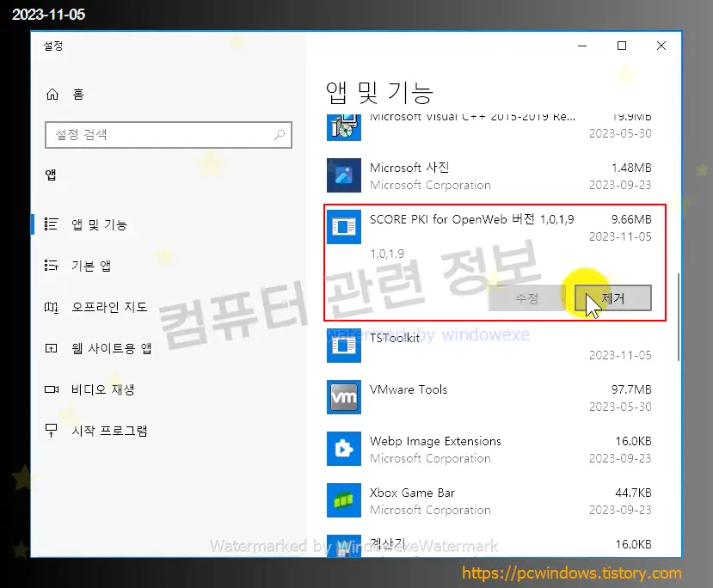Click the search magnifier icon
Screen dimensions: 713x588
pyautogui.click(x=280, y=134)
